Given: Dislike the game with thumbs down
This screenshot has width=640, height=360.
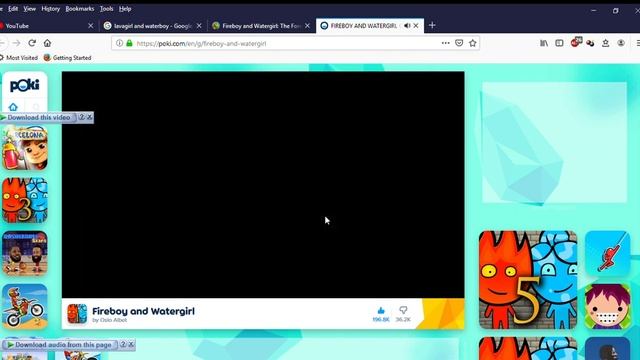Looking at the screenshot, I should 403,313.
